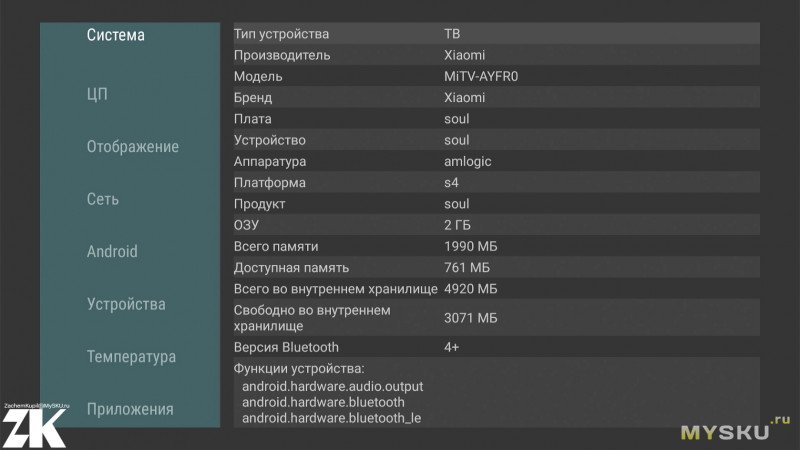Select the Система sidebar section
The height and width of the screenshot is (450, 800).
pos(115,35)
